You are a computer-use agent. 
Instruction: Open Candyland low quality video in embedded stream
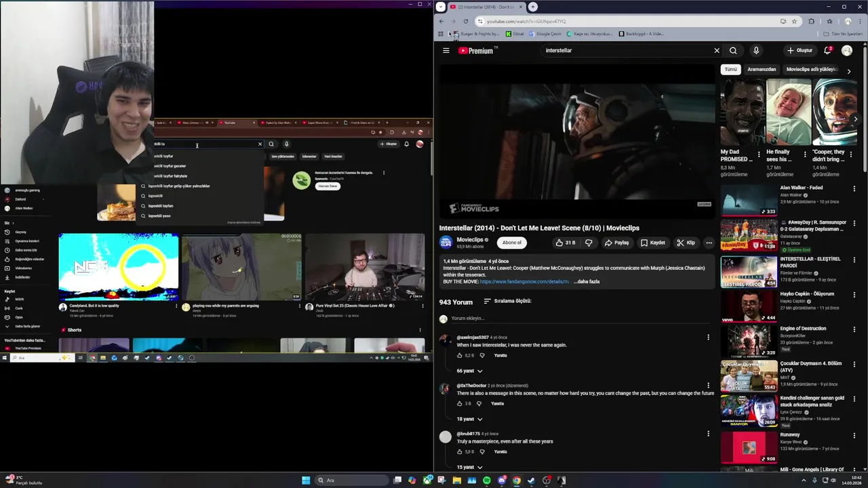pos(119,267)
